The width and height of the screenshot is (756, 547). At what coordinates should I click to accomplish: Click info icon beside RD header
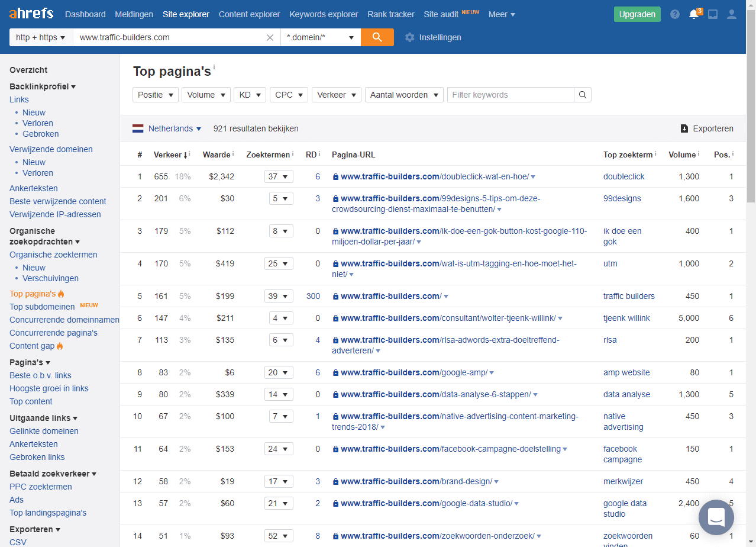319,154
